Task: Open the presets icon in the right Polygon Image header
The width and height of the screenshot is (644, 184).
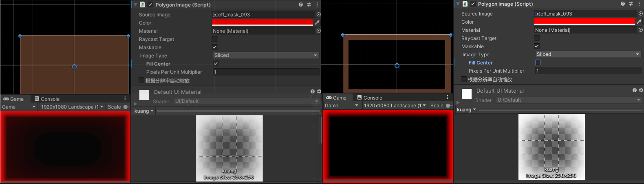Action: (631, 4)
